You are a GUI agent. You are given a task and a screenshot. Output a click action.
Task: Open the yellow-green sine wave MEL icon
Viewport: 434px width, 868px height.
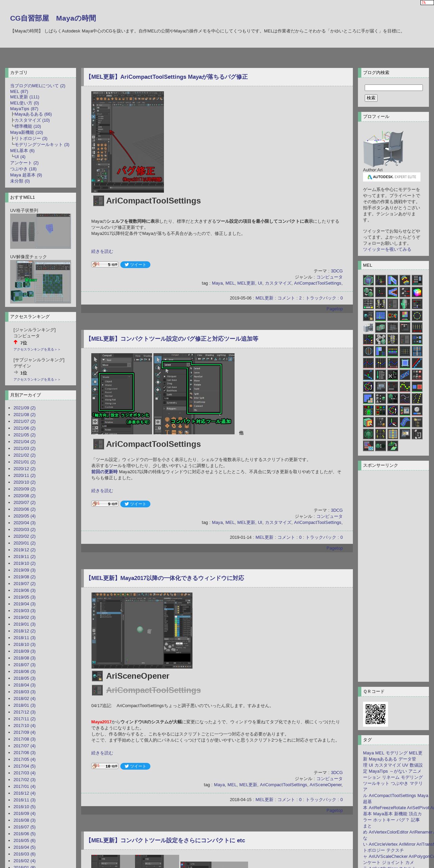pos(405,387)
